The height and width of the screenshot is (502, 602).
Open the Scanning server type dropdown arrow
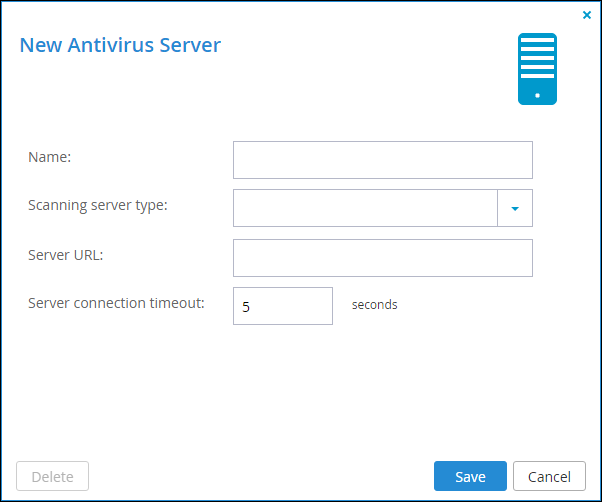(515, 208)
